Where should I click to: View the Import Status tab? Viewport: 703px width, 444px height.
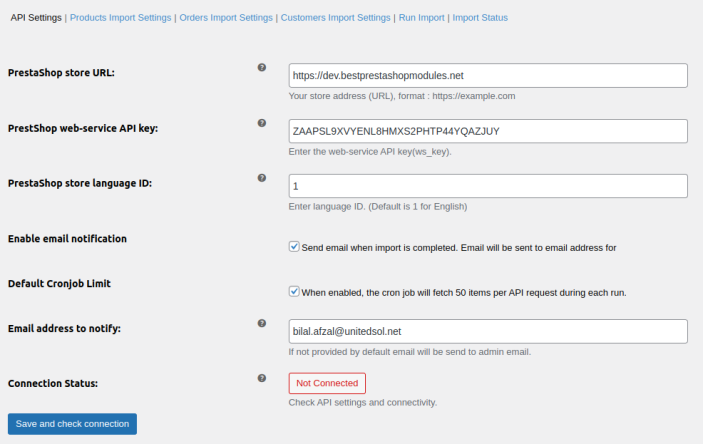point(480,18)
